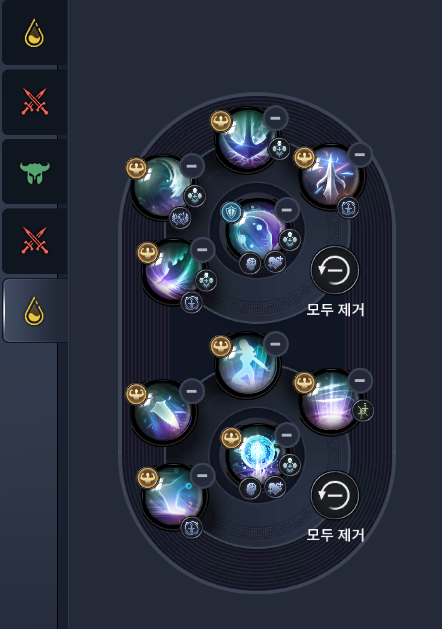Remove the trident skill using its minus button
The height and width of the screenshot is (629, 442).
tap(275, 118)
